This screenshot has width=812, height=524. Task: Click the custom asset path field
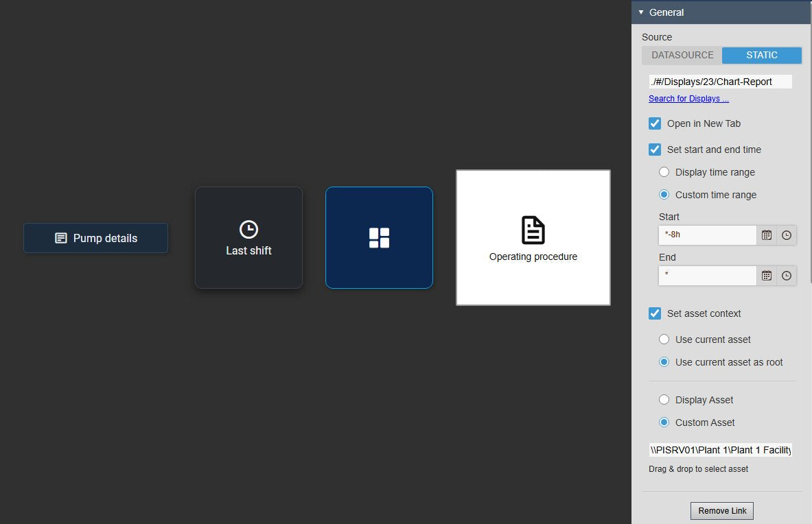pos(720,450)
